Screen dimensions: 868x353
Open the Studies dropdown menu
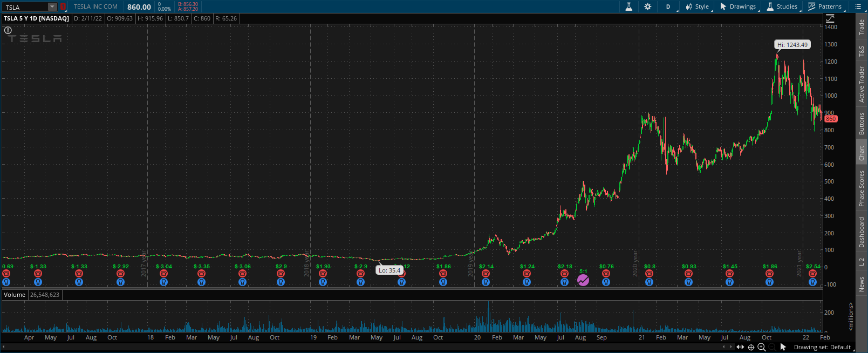782,6
